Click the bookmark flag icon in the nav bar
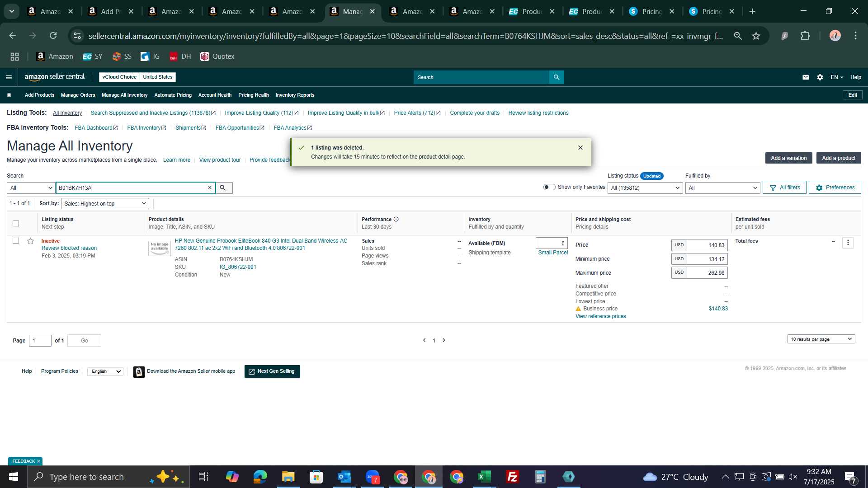Image resolution: width=868 pixels, height=488 pixels. click(9, 95)
